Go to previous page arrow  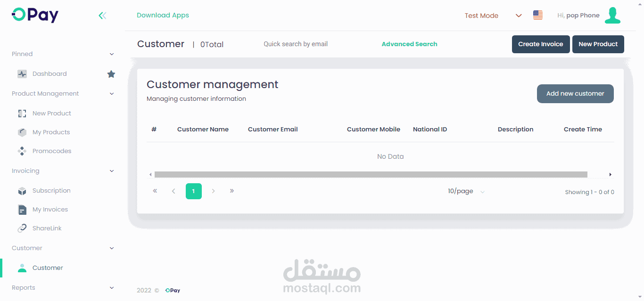(x=173, y=191)
